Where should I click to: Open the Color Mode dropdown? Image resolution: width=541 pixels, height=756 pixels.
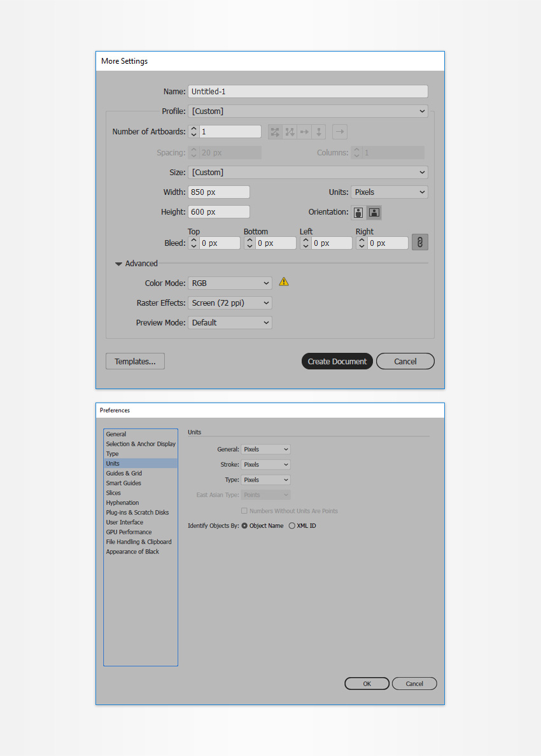[230, 283]
